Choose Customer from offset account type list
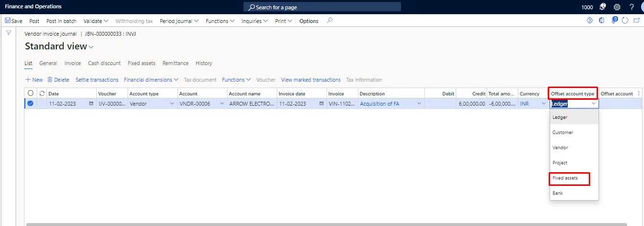The image size is (644, 226). pyautogui.click(x=574, y=133)
